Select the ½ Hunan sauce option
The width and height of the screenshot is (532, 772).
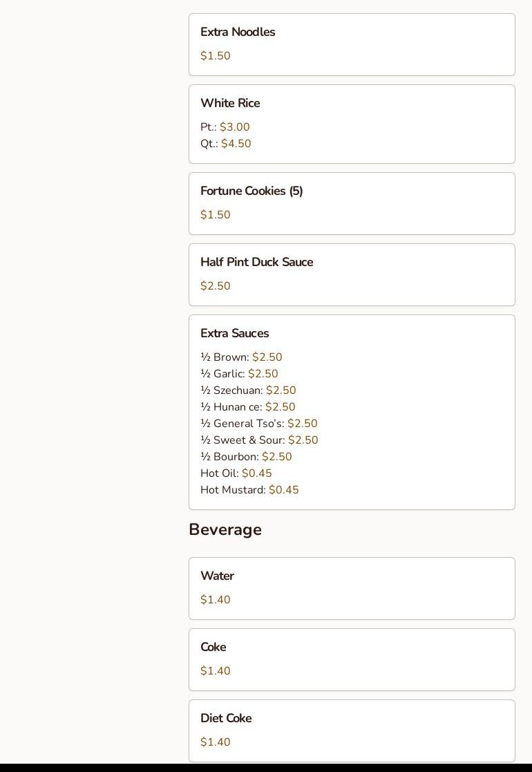247,407
